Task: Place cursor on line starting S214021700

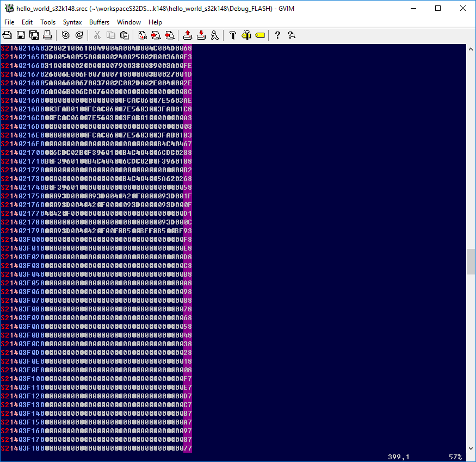Action: (96, 153)
